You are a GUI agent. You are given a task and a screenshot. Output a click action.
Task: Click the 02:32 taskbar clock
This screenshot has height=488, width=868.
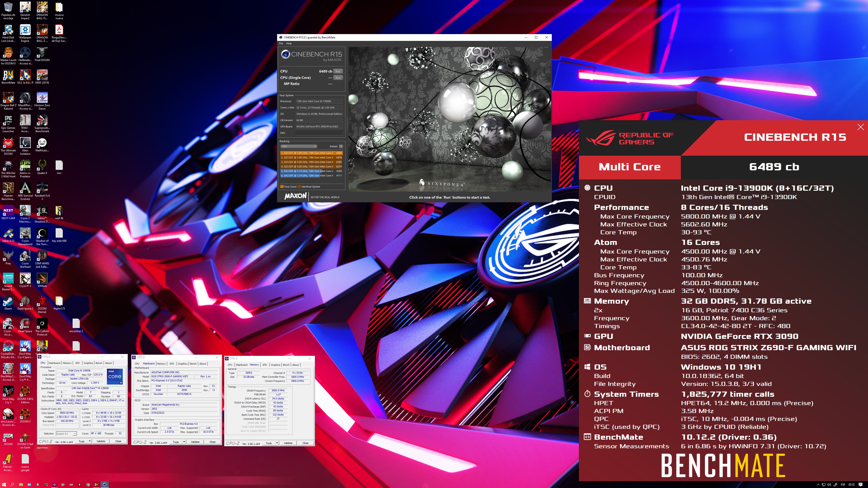pyautogui.click(x=851, y=484)
